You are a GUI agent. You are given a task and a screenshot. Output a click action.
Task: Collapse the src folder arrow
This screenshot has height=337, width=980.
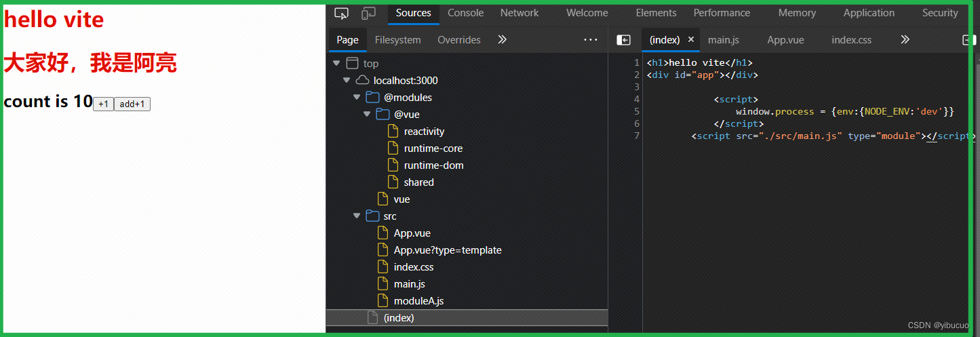(x=357, y=216)
